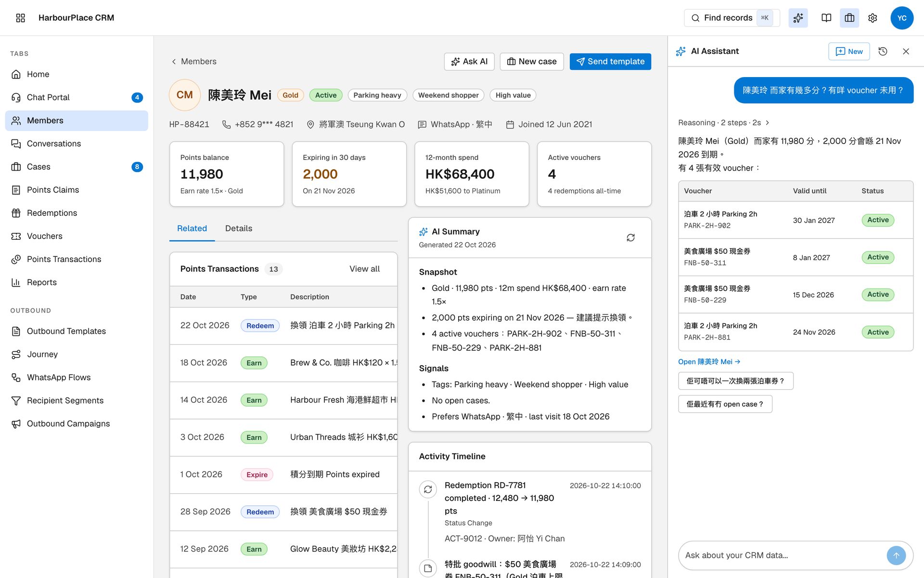
Task: Click Send template button
Action: (x=610, y=62)
